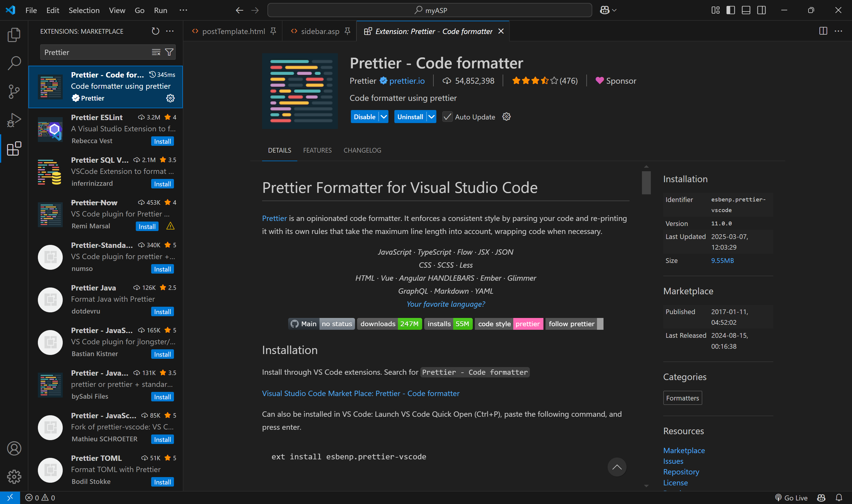Go back in navigation history

click(239, 10)
